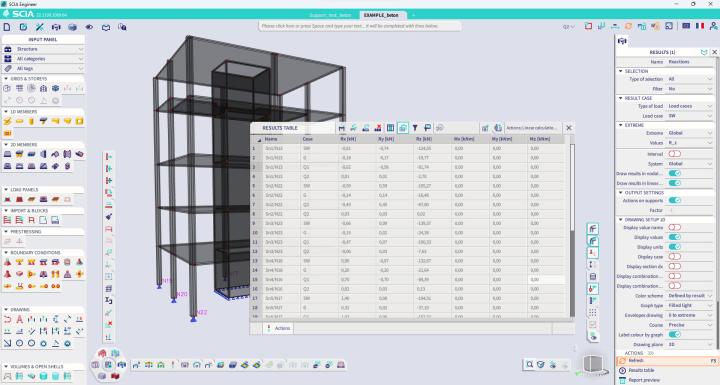Enable Display value name switch

(675, 227)
